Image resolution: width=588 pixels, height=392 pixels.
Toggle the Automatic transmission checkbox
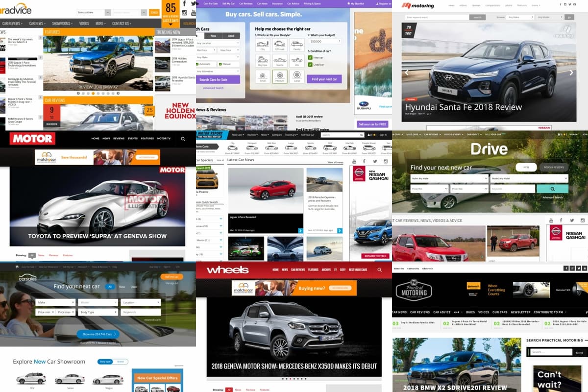click(x=197, y=64)
